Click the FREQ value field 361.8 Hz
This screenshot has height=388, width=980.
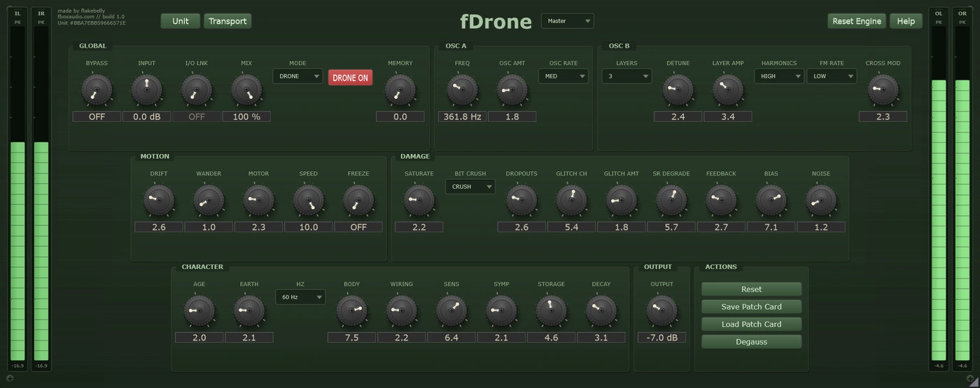462,117
